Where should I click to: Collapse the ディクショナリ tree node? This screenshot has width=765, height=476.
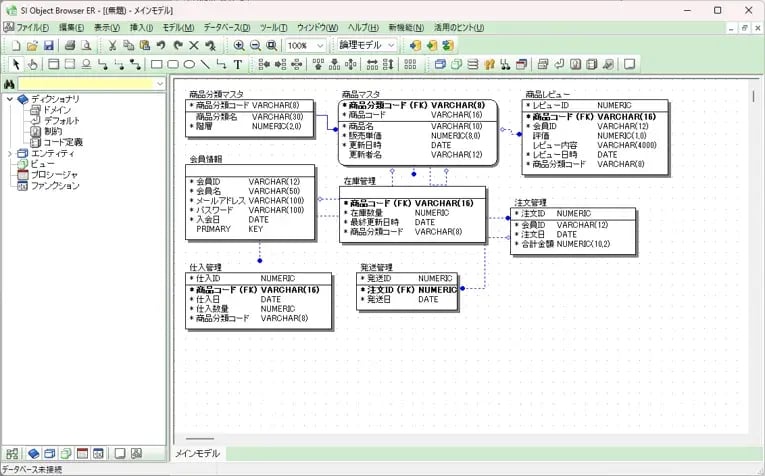coord(10,99)
